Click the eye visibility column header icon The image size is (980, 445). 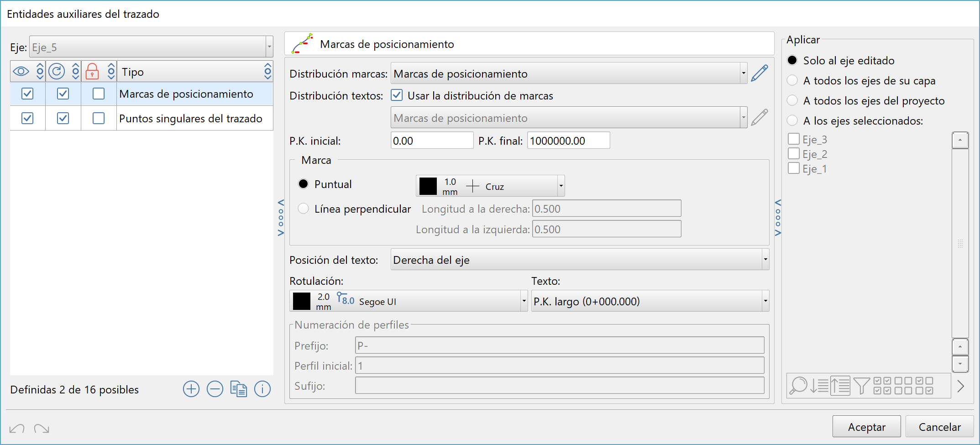click(x=21, y=72)
